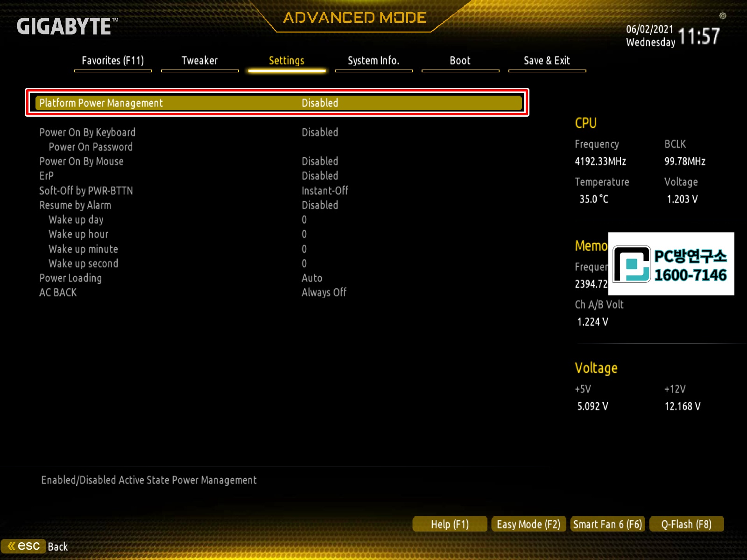Click the ADVANCED MODE title
The image size is (747, 560).
355,18
